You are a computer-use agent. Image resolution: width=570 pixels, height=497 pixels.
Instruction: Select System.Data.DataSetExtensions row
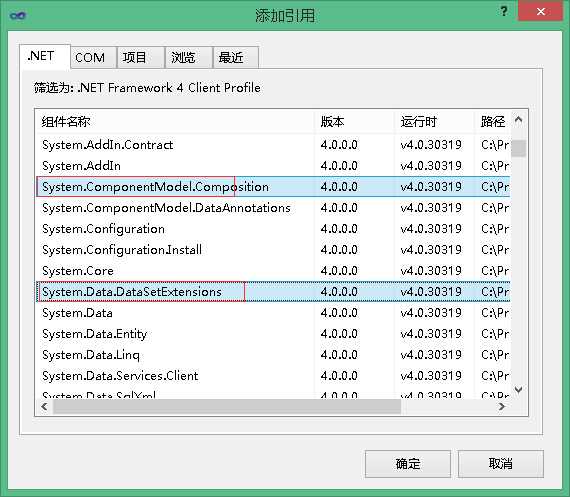click(273, 292)
